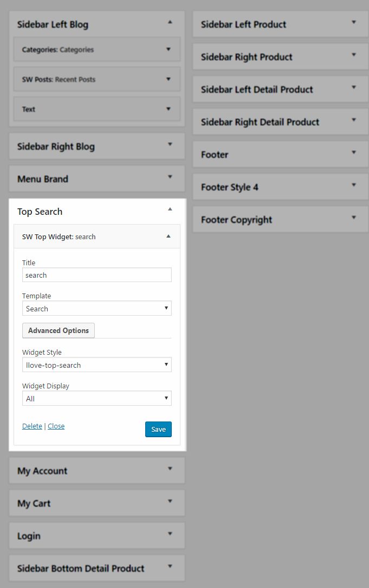This screenshot has width=369, height=588.
Task: Expand the Categories widget arrow
Action: (168, 49)
